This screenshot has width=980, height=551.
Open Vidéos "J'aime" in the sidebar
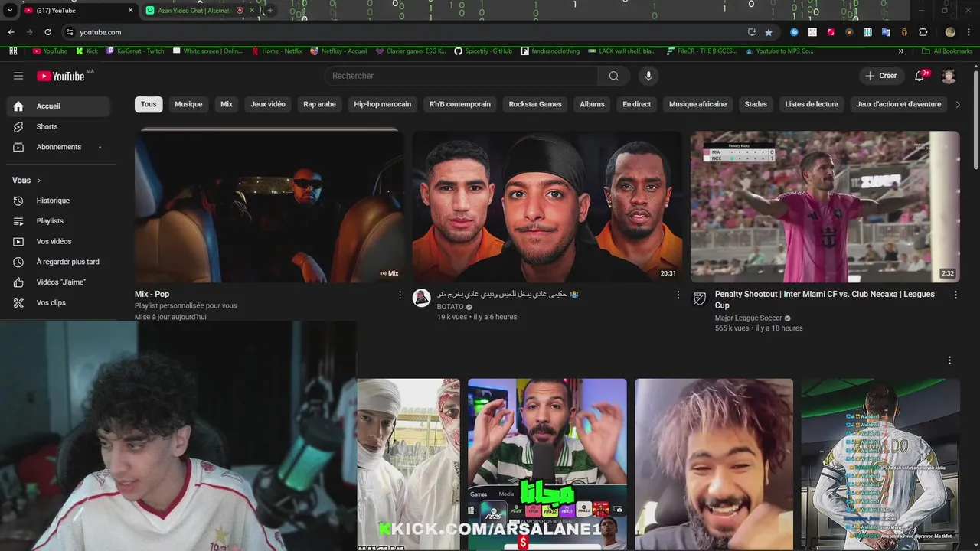tap(58, 282)
